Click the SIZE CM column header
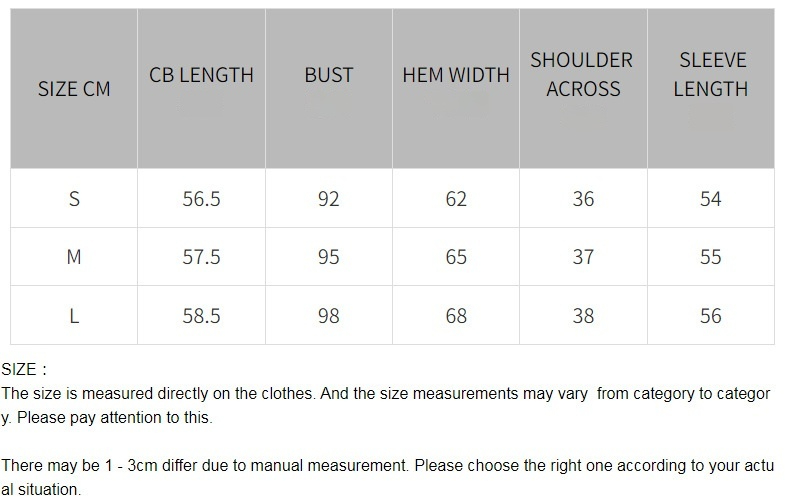 74,89
